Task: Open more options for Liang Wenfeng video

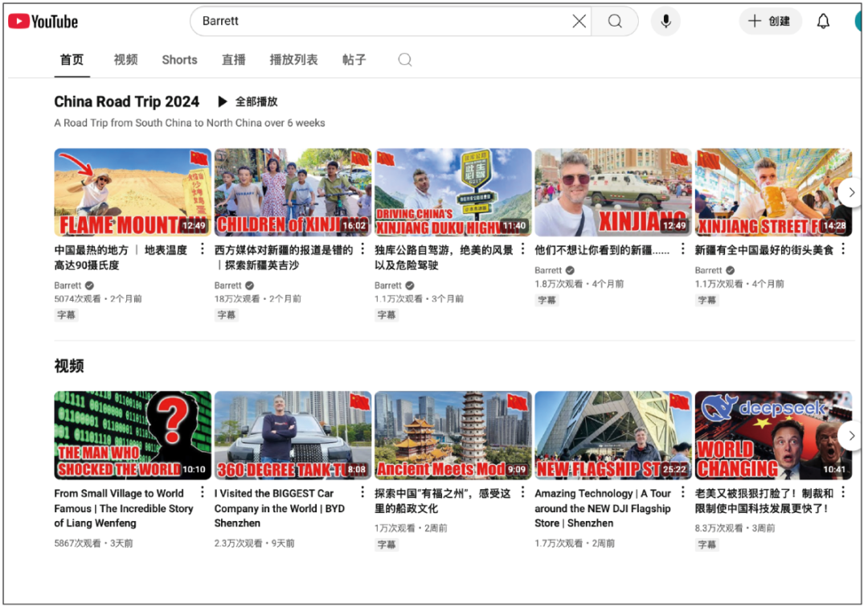Action: [203, 492]
